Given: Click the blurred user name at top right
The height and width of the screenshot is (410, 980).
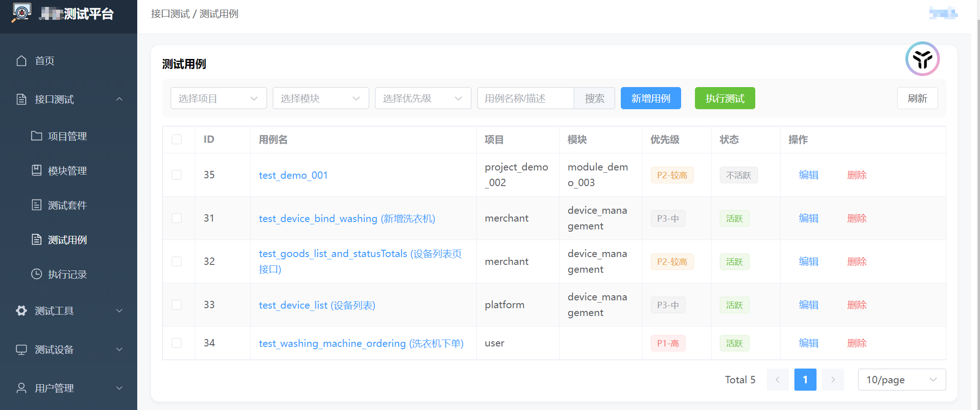Looking at the screenshot, I should [x=943, y=13].
